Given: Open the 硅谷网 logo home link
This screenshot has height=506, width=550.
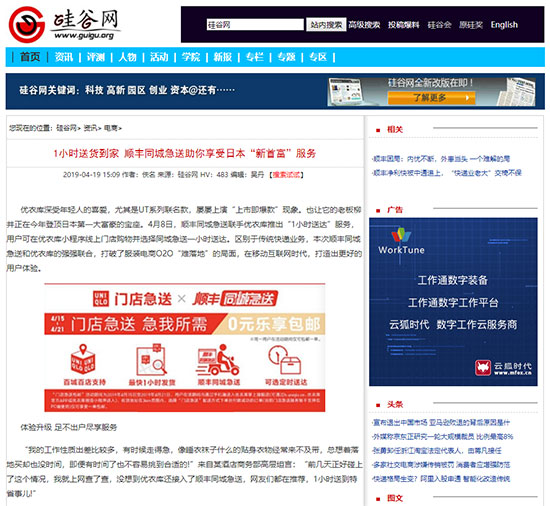Looking at the screenshot, I should (x=64, y=24).
